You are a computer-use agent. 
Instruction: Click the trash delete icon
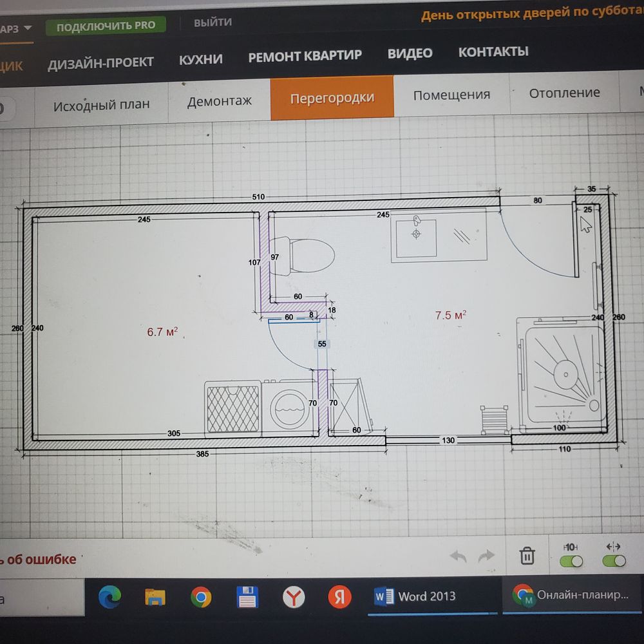(x=527, y=555)
